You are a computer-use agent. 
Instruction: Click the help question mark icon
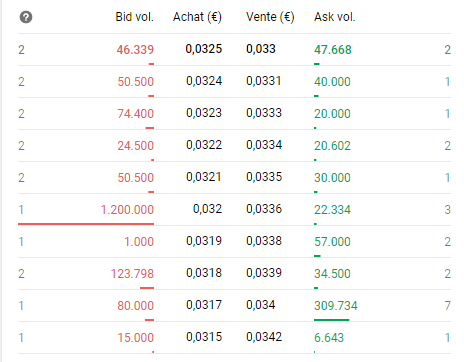pyautogui.click(x=26, y=17)
